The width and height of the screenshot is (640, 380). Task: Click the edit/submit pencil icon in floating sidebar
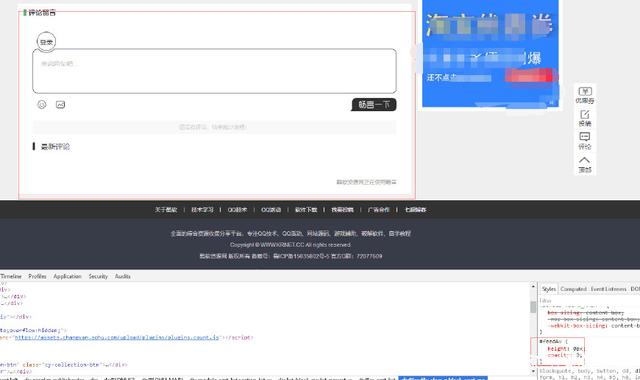[584, 114]
